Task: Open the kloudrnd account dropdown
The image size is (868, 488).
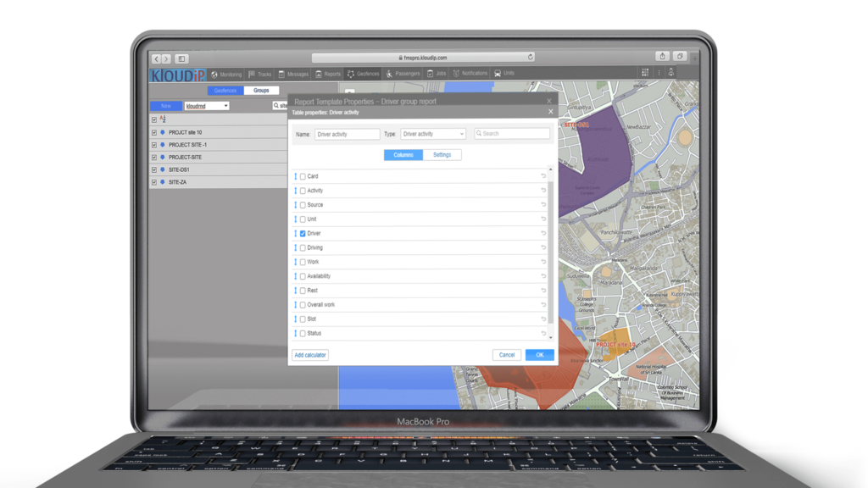Action: point(207,106)
